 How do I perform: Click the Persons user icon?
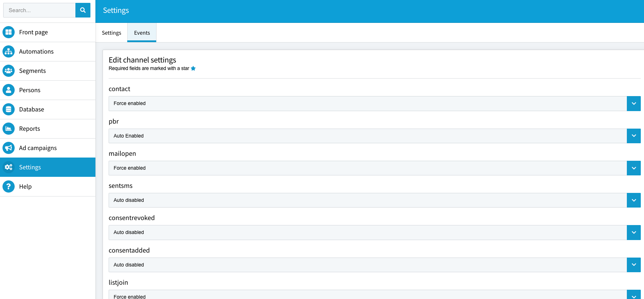tap(9, 90)
